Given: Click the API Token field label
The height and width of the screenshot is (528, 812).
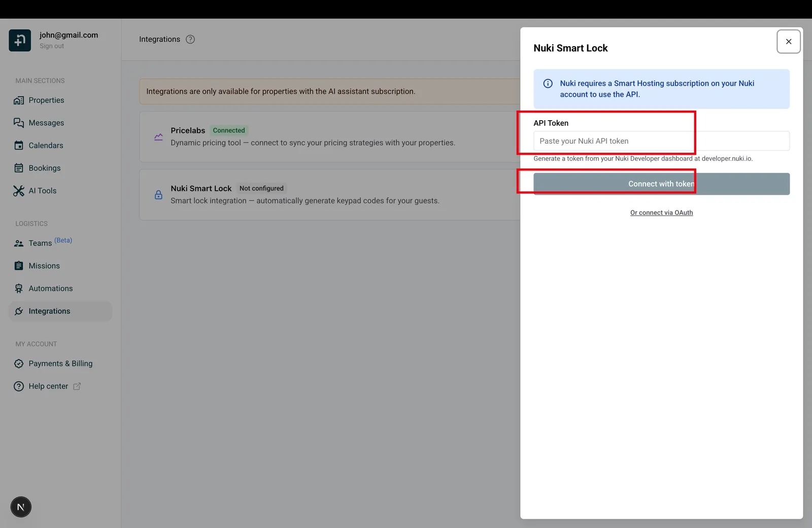Looking at the screenshot, I should coord(551,123).
